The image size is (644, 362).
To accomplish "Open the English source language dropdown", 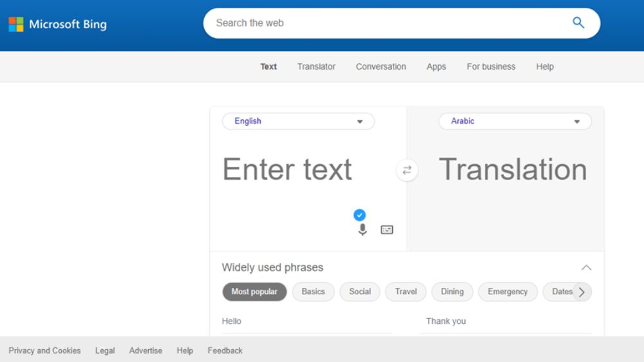I will (298, 121).
